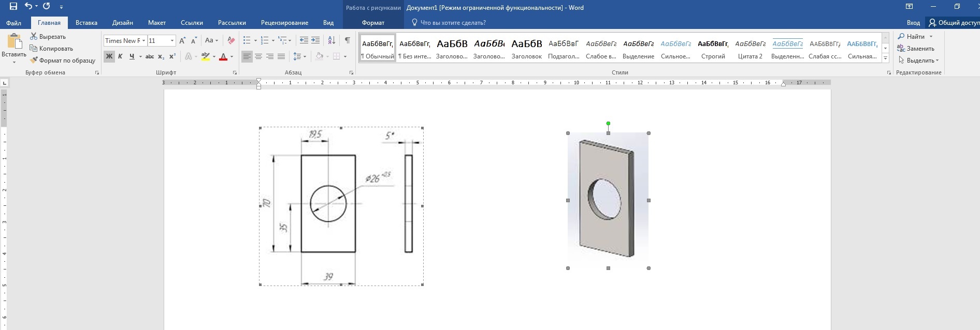Open underline style dropdown arrow
This screenshot has height=330, width=980.
pyautogui.click(x=140, y=56)
